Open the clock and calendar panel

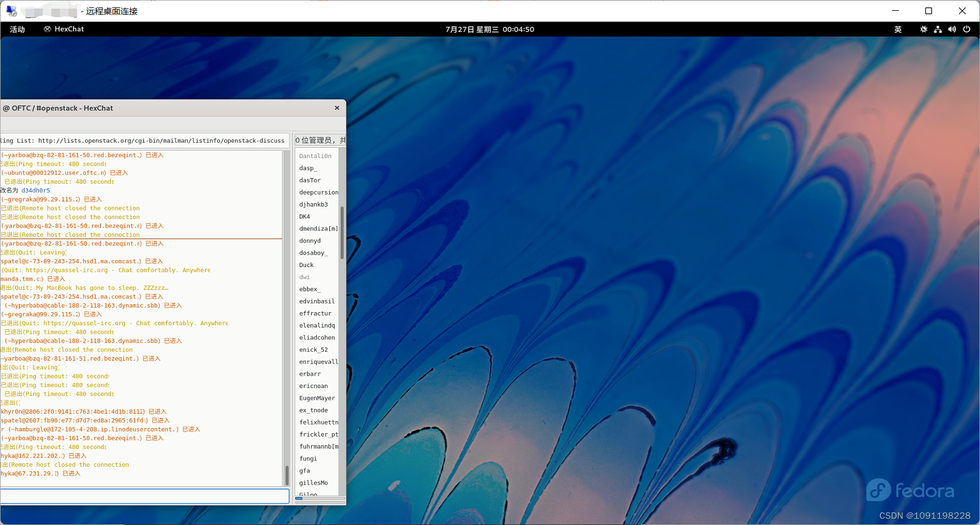tap(490, 29)
